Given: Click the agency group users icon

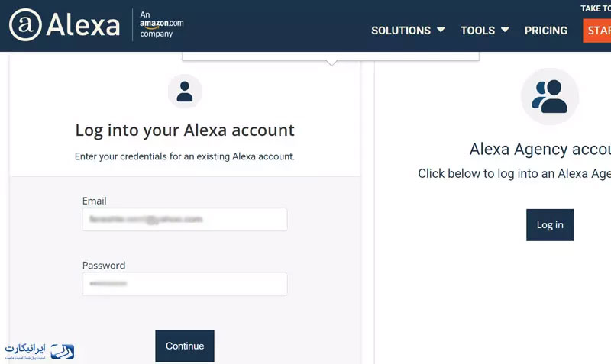Looking at the screenshot, I should coord(550,97).
